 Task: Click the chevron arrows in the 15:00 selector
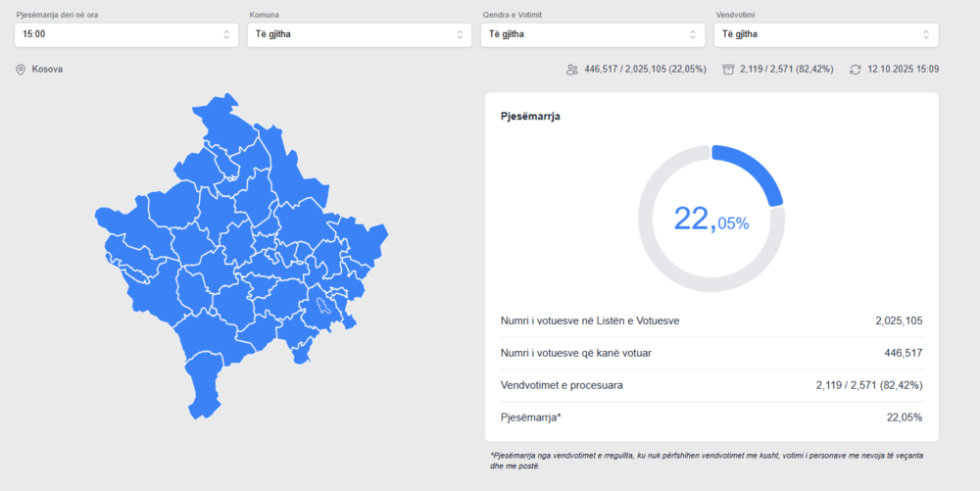coord(226,34)
